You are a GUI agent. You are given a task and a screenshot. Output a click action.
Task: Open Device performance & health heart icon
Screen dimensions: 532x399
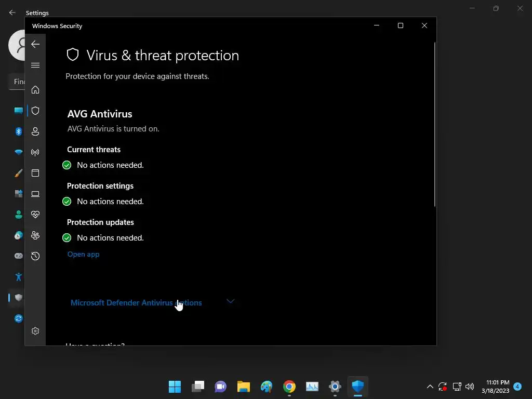[x=35, y=215]
